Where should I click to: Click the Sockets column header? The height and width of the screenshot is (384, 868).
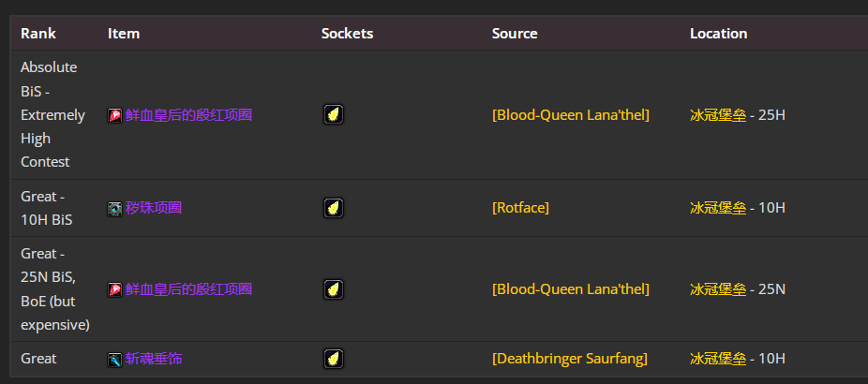(x=347, y=34)
